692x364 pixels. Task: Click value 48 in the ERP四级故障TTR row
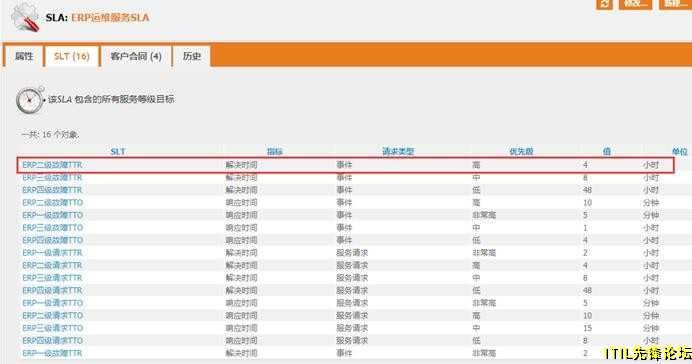coord(587,190)
